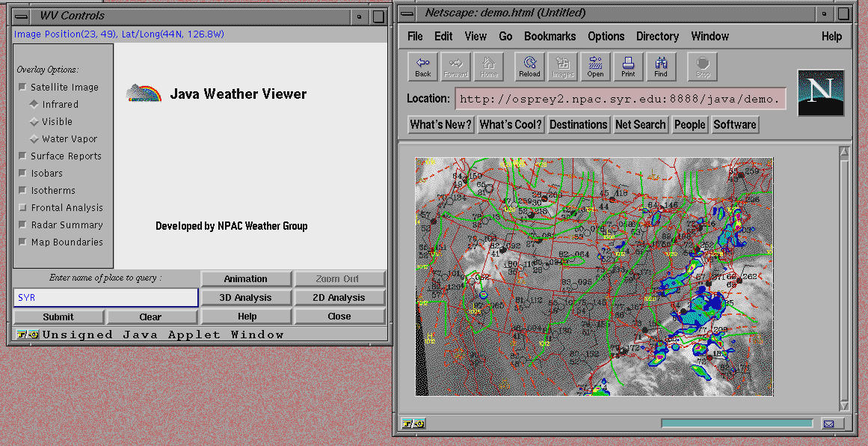Image resolution: width=868 pixels, height=446 pixels.
Task: Toggle the Map Boundaries overlay checkbox
Action: tap(22, 242)
